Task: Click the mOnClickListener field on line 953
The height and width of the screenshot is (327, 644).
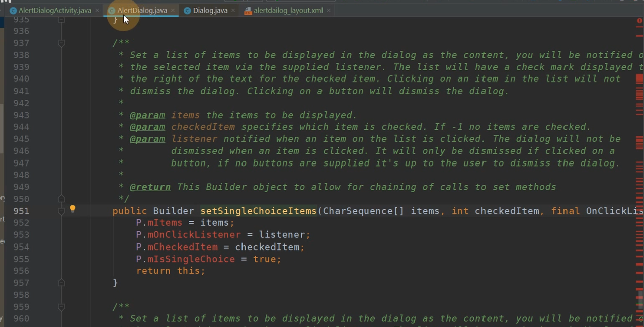Action: tap(194, 235)
